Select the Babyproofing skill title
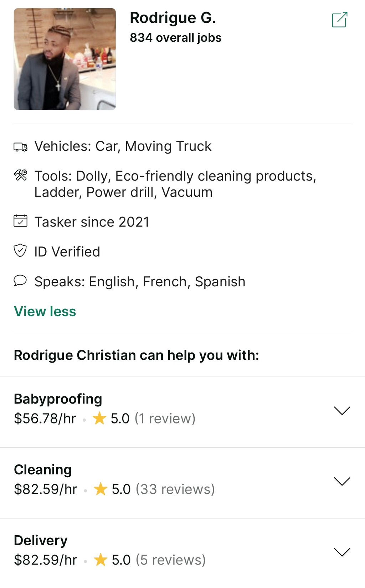Image resolution: width=365 pixels, height=588 pixels. (x=58, y=399)
